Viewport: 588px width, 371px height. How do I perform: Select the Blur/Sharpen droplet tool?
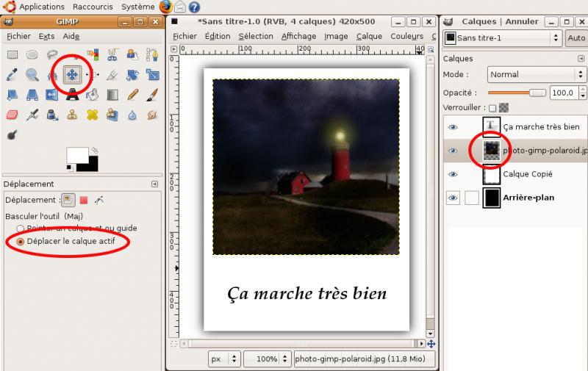[132, 115]
